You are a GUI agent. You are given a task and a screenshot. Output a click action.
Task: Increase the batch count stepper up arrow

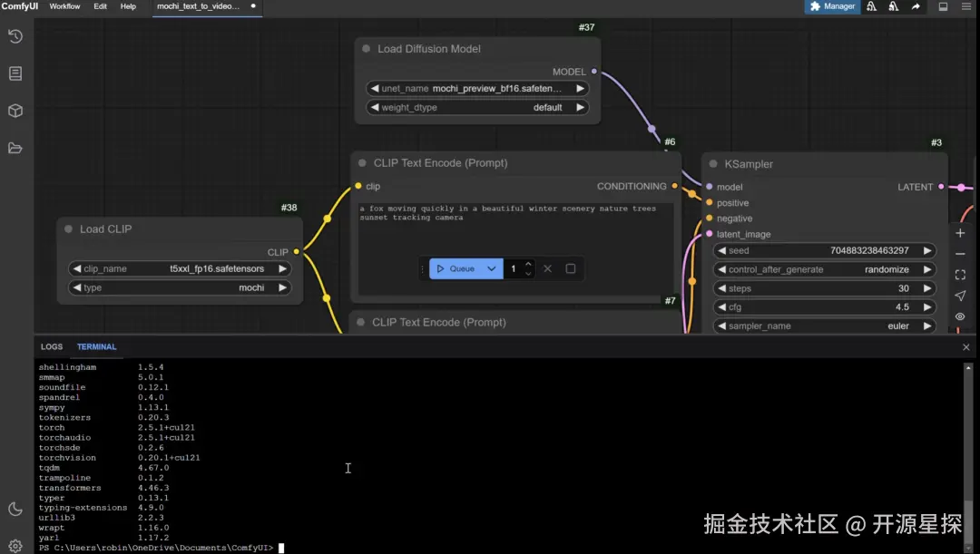[528, 264]
